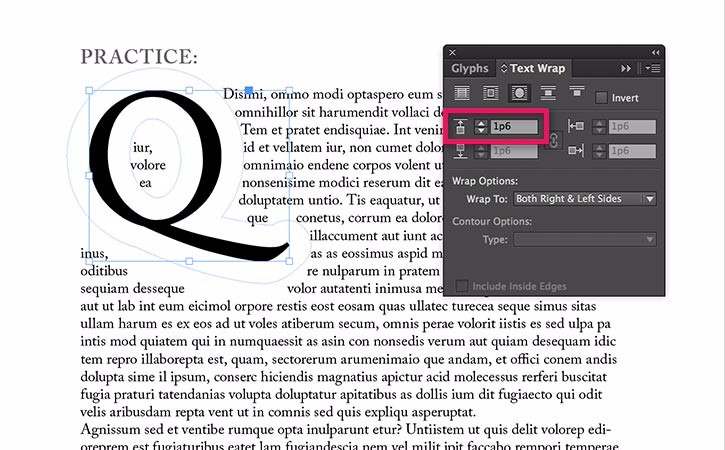Click the word 'volore' inside the Q
The image size is (725, 450).
pos(148,165)
